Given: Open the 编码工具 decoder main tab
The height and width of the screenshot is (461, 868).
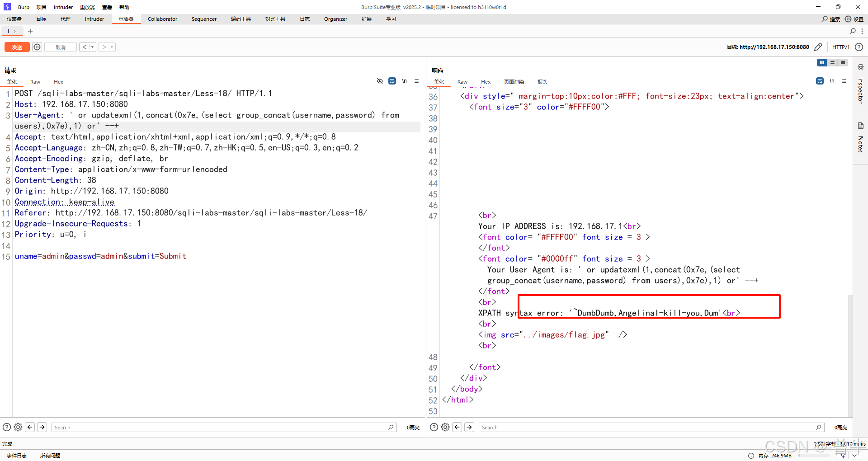Looking at the screenshot, I should (241, 19).
